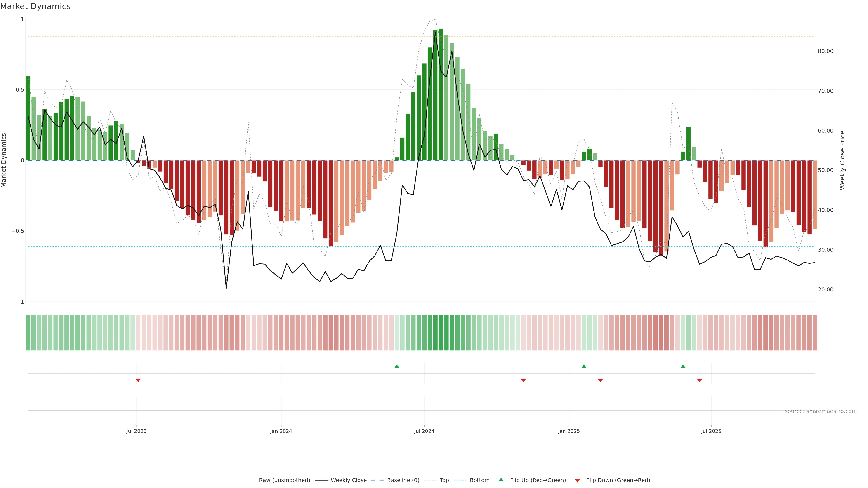The height and width of the screenshot is (488, 868).
Task: Click the green triangle icon in the legend
Action: coord(501,480)
